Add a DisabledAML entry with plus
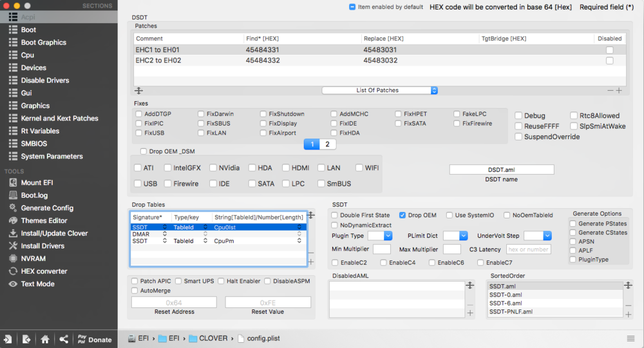The height and width of the screenshot is (348, 644). 470,313
